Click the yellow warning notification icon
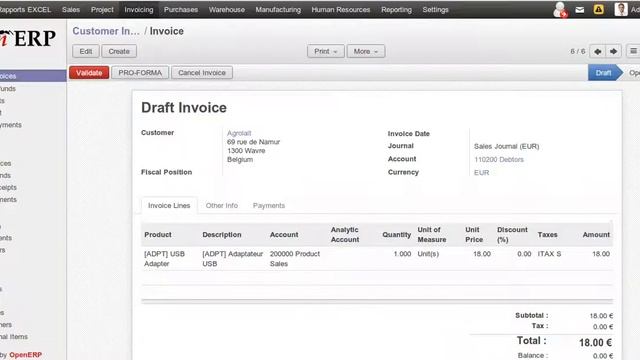The image size is (640, 360). click(x=598, y=9)
